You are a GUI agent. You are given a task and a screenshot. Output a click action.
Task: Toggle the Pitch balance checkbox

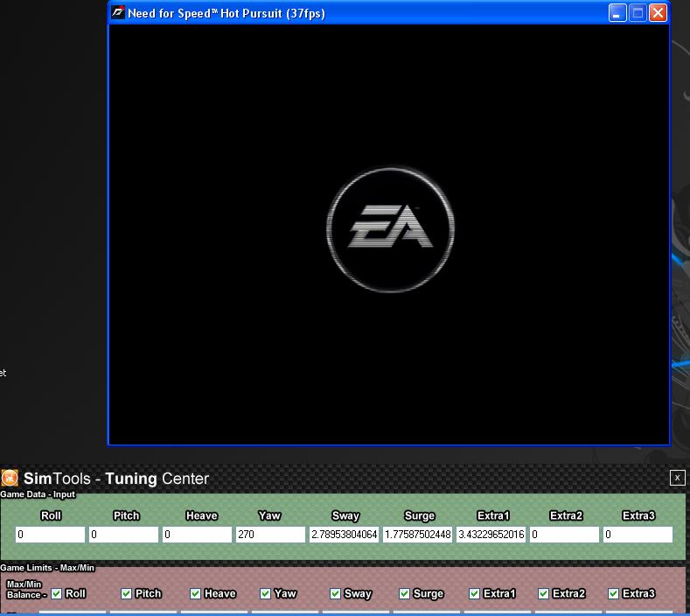click(x=126, y=593)
